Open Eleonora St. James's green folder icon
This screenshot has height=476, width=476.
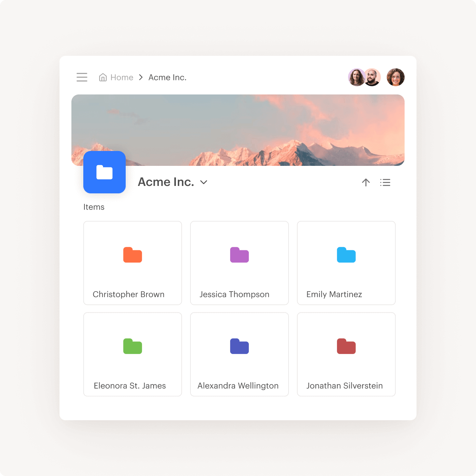132,346
